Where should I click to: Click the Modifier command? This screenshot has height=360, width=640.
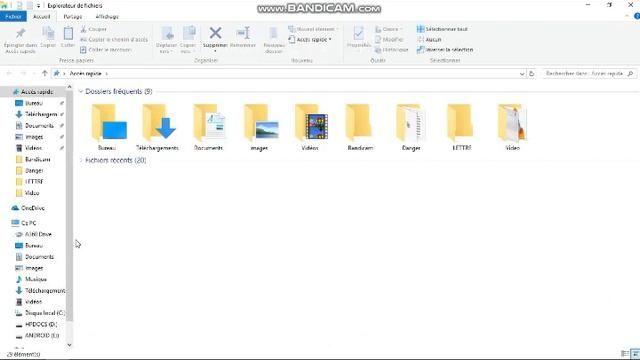(389, 39)
